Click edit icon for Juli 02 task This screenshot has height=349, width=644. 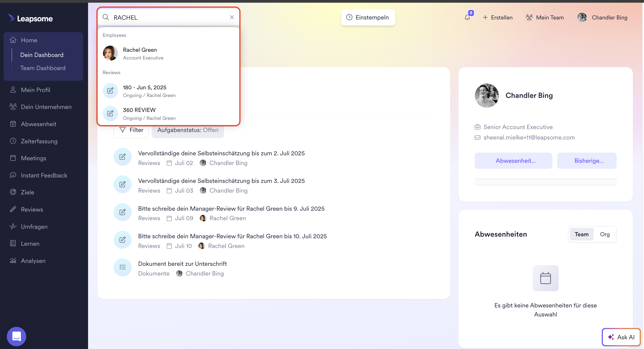tap(122, 157)
